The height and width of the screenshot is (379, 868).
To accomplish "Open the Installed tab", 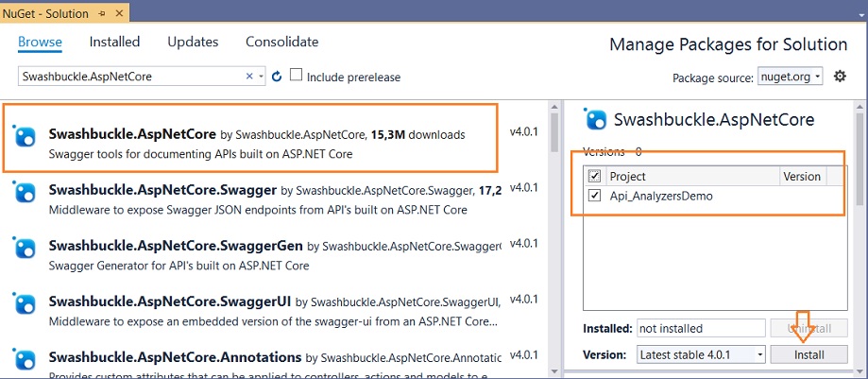I will coord(114,43).
